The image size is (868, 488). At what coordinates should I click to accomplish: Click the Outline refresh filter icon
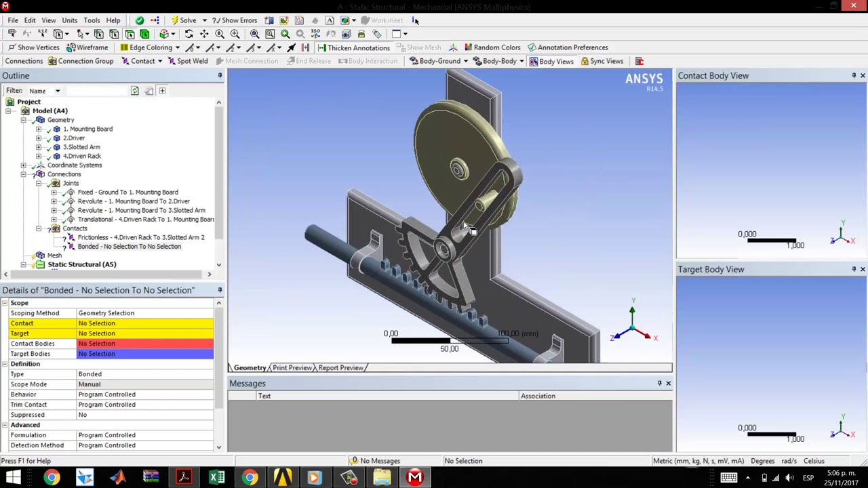click(x=134, y=91)
